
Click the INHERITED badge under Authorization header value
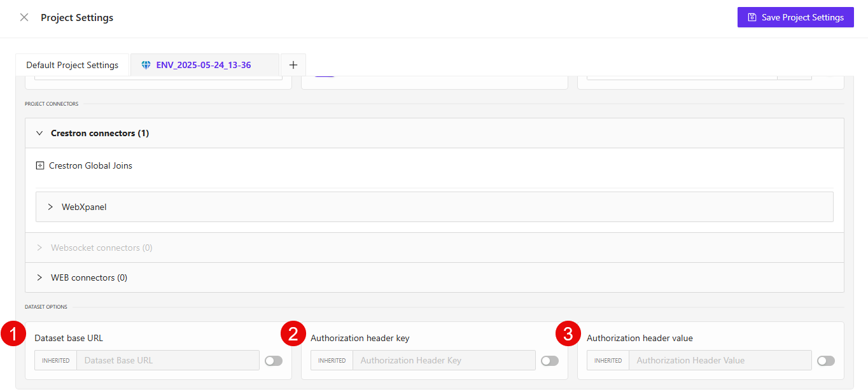tap(608, 360)
